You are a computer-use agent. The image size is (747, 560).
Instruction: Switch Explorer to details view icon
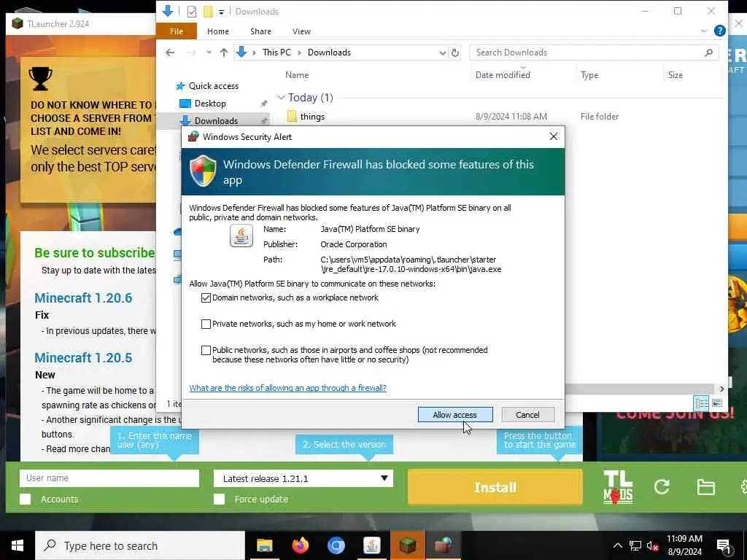pos(701,403)
